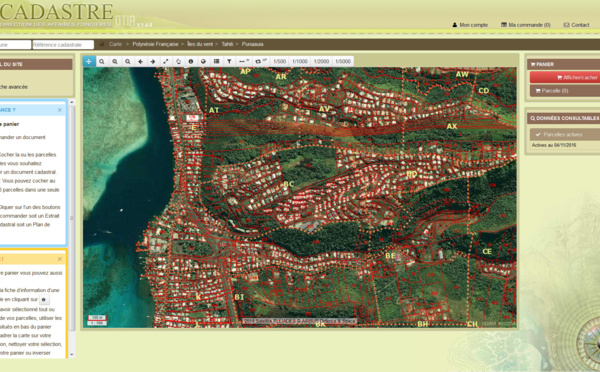Go to next map view arrow
600x372 pixels.
coord(153,61)
